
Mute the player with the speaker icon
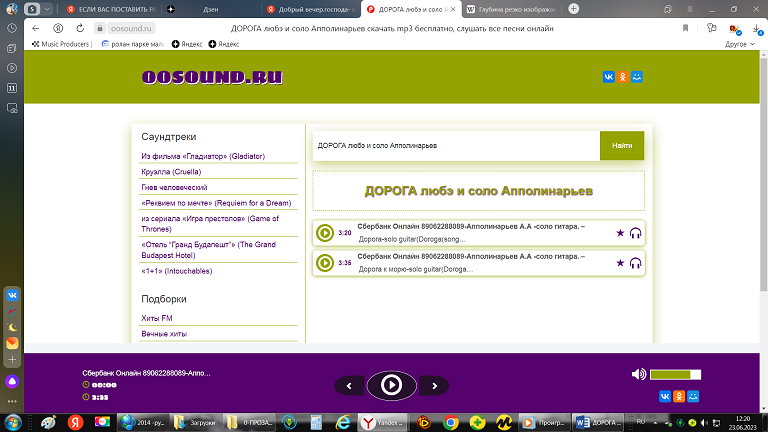(639, 375)
